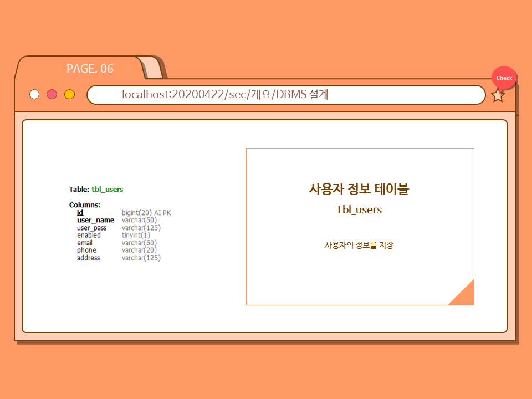
Task: Select the PAGE. 06 tab
Action: pos(90,69)
